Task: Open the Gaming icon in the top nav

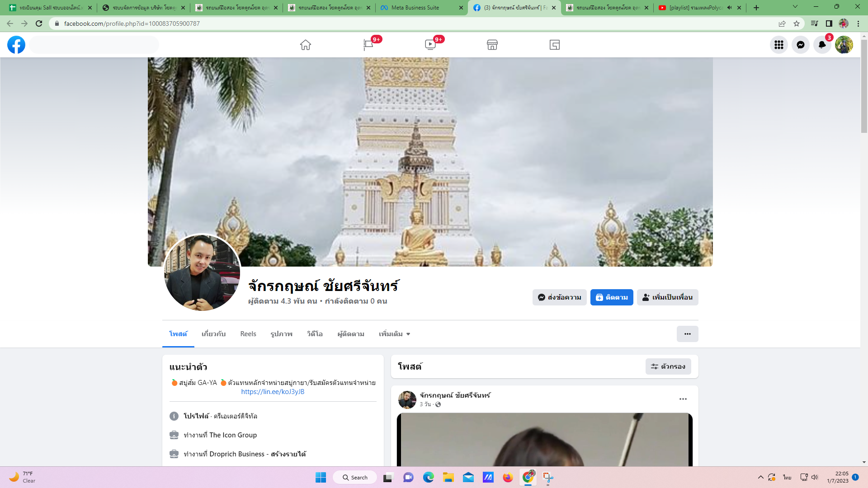Action: point(555,45)
